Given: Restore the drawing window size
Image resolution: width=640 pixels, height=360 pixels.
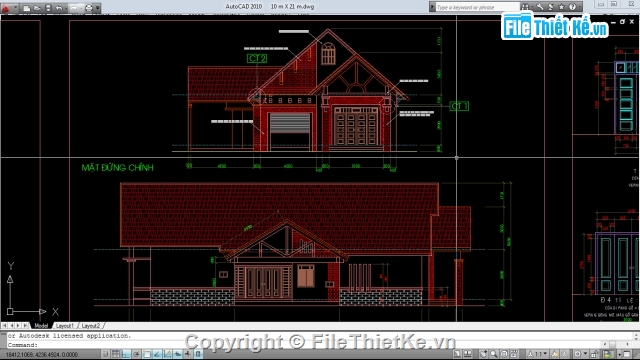Looking at the screenshot, I should click(x=622, y=22).
